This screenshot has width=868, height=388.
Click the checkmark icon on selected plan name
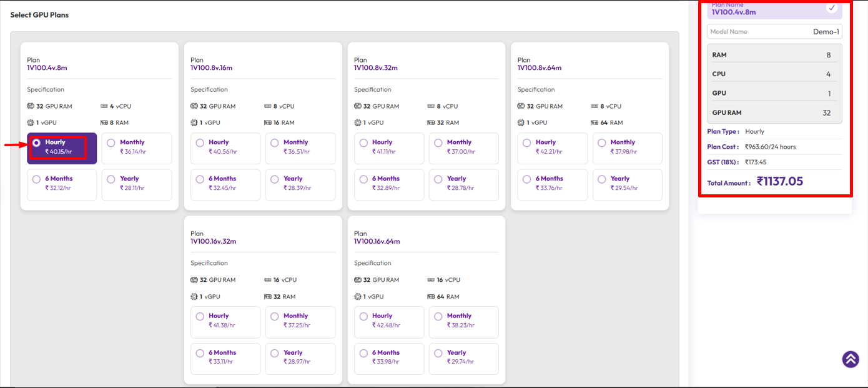[x=831, y=8]
